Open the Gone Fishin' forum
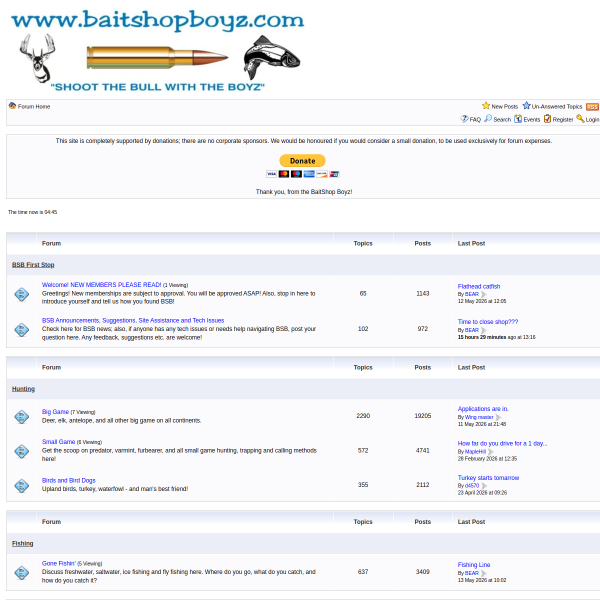This screenshot has width=600, height=600. (59, 563)
